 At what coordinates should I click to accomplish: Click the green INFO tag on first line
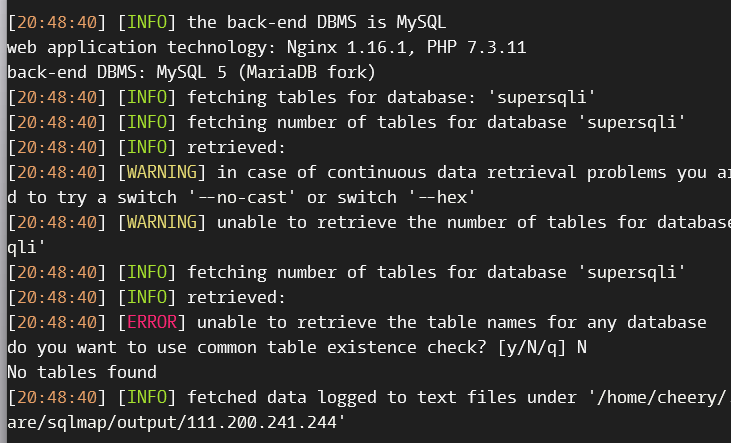click(147, 22)
